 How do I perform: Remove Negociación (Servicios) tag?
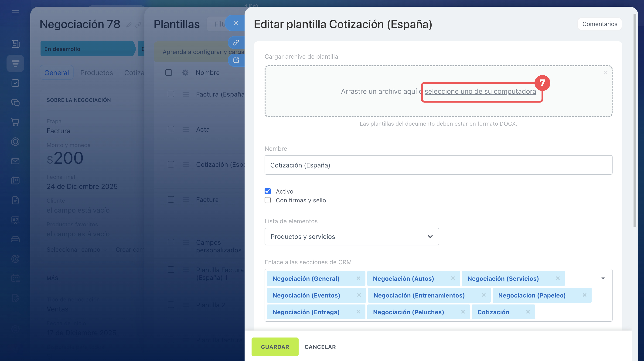pos(558,278)
